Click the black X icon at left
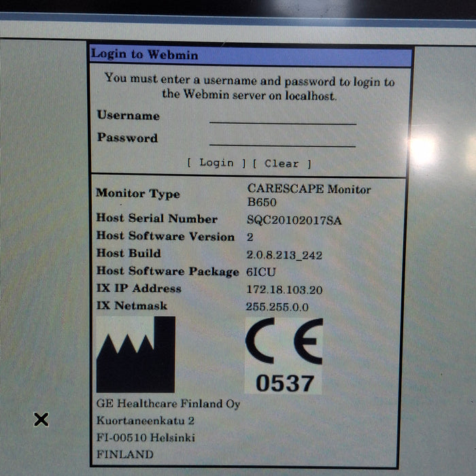 (41, 420)
